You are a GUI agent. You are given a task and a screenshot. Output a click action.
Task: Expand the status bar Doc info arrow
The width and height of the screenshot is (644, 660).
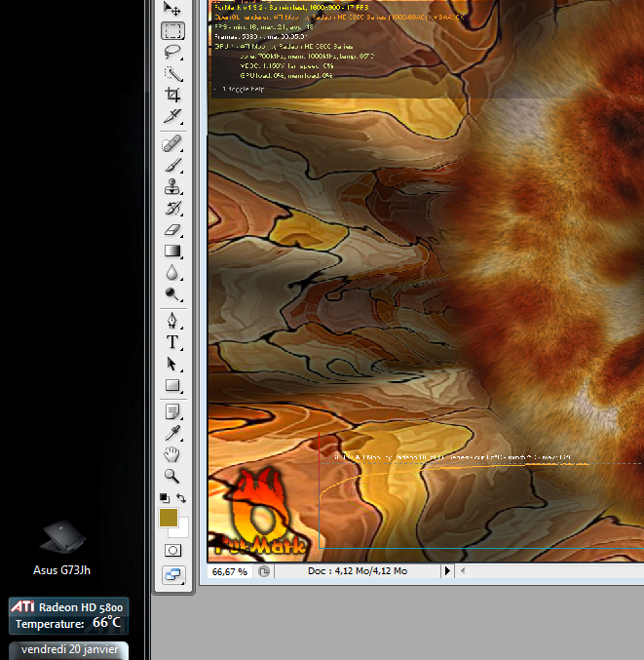click(448, 571)
